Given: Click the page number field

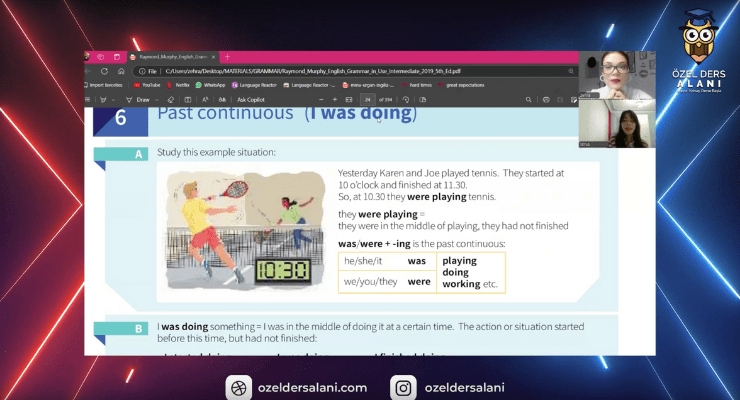Looking at the screenshot, I should pyautogui.click(x=369, y=100).
